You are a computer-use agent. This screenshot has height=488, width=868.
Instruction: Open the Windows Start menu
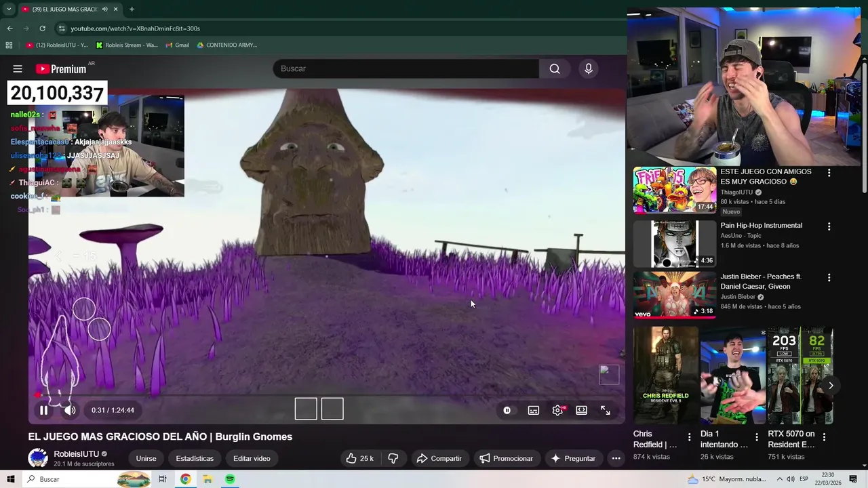[x=10, y=479]
